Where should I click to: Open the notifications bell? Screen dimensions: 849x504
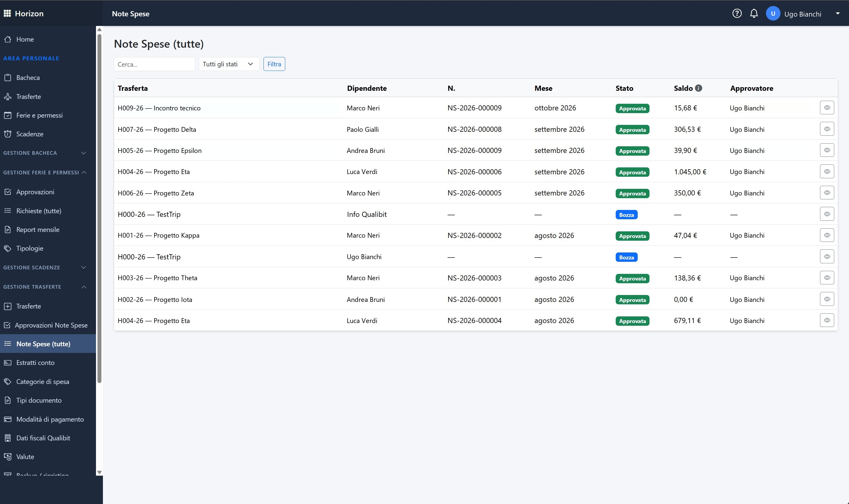tap(754, 14)
